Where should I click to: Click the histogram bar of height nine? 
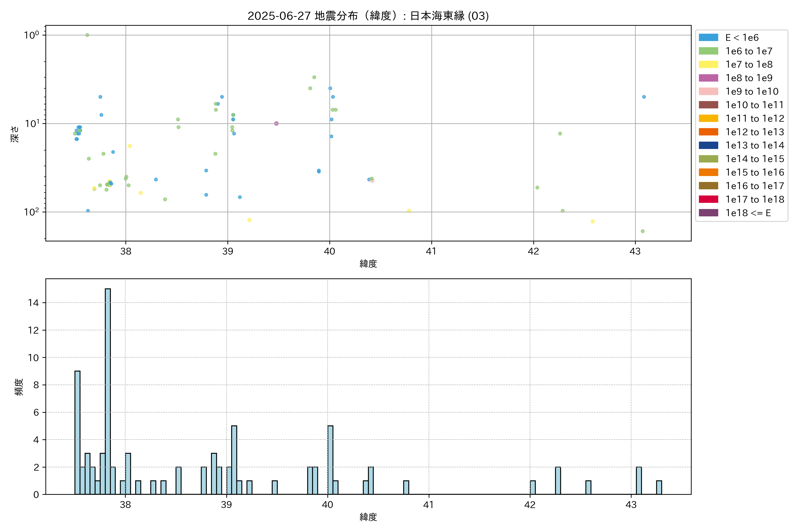[77, 433]
